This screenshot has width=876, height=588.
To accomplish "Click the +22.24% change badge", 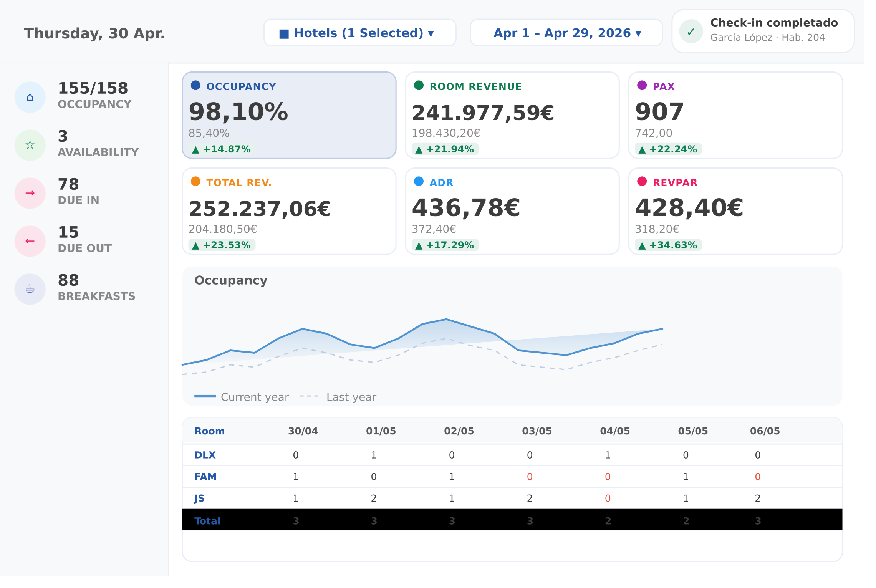I will tap(668, 149).
